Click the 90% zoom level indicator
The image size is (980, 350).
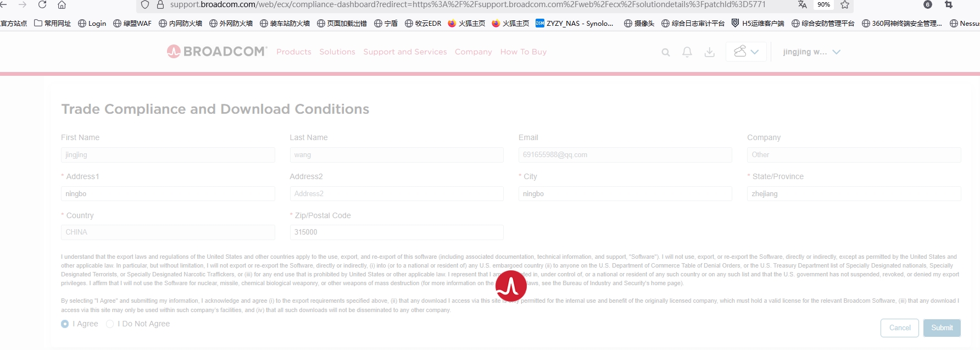tap(823, 4)
